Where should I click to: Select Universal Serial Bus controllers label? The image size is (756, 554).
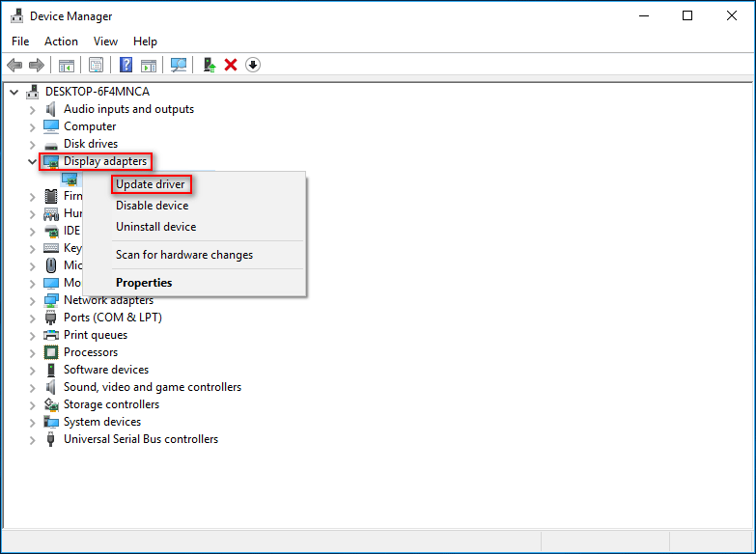(x=141, y=439)
